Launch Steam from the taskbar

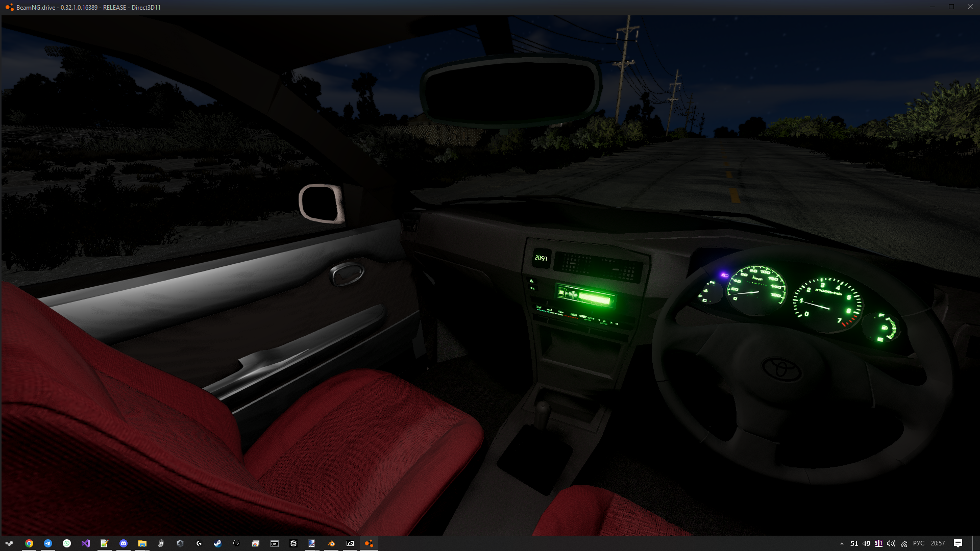point(218,543)
